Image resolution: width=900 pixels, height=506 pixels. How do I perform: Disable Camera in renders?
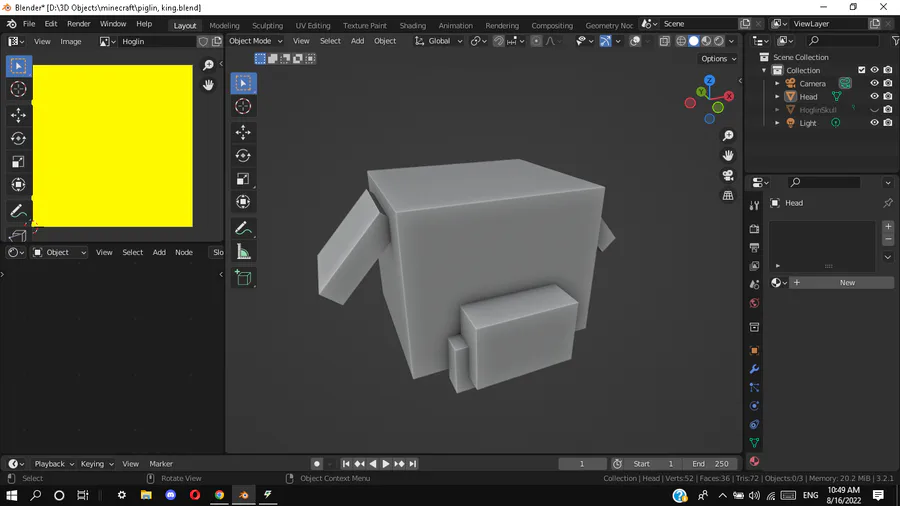tap(888, 83)
